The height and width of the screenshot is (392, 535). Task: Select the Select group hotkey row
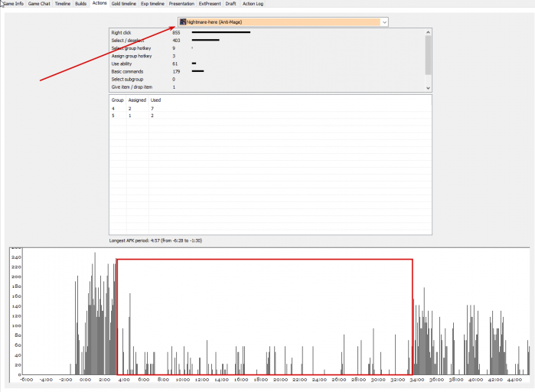(x=267, y=48)
